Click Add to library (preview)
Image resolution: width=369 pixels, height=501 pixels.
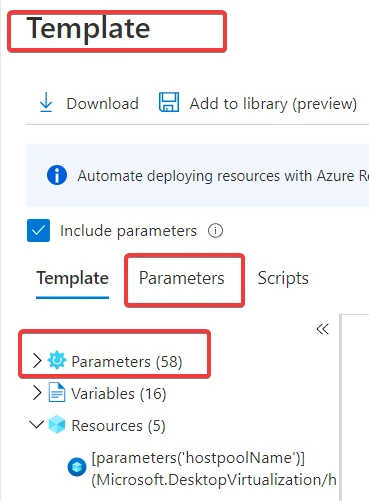click(273, 104)
